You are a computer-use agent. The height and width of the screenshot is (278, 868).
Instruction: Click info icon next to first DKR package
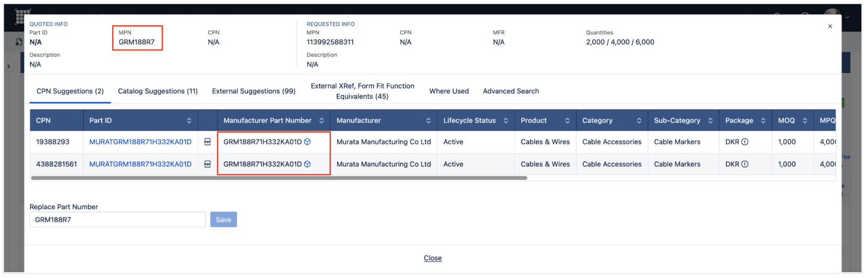point(745,142)
